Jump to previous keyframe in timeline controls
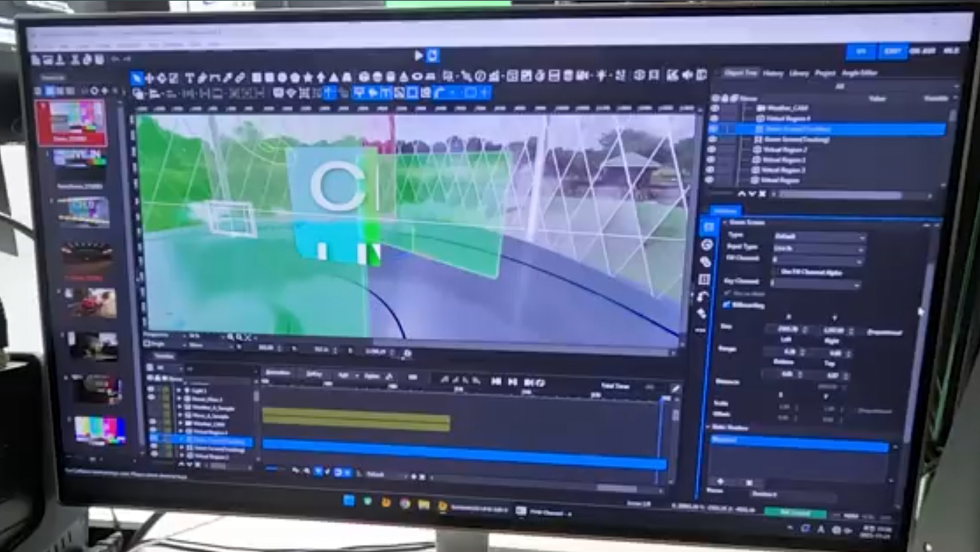The height and width of the screenshot is (552, 980). tap(496, 381)
